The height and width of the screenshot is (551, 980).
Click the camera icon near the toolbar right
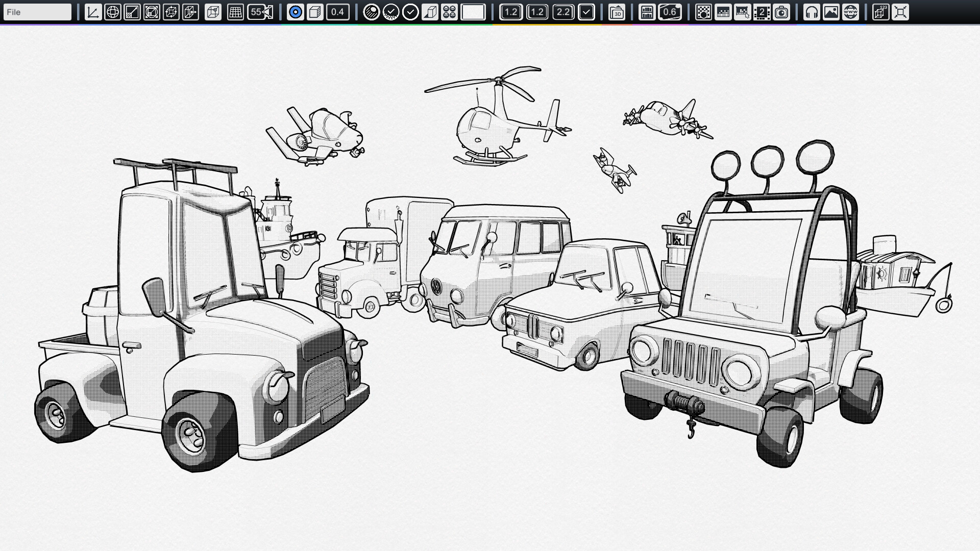point(782,12)
